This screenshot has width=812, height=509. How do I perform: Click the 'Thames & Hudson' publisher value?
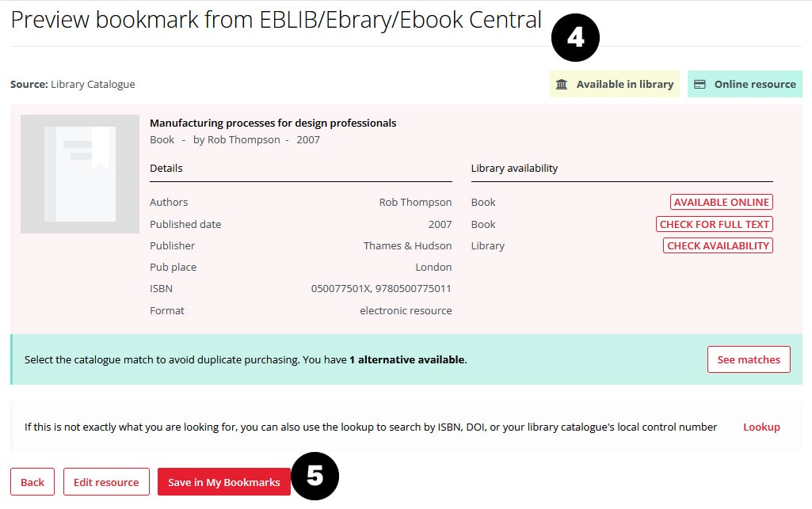(x=407, y=245)
